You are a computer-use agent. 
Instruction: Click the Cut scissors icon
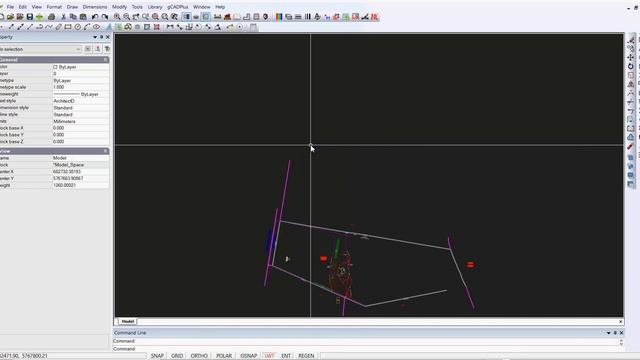click(x=63, y=17)
